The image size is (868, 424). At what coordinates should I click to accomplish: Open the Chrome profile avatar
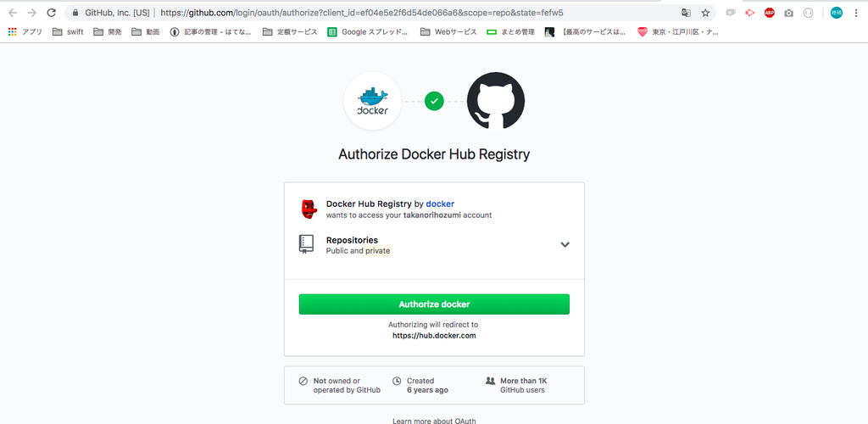pos(837,12)
